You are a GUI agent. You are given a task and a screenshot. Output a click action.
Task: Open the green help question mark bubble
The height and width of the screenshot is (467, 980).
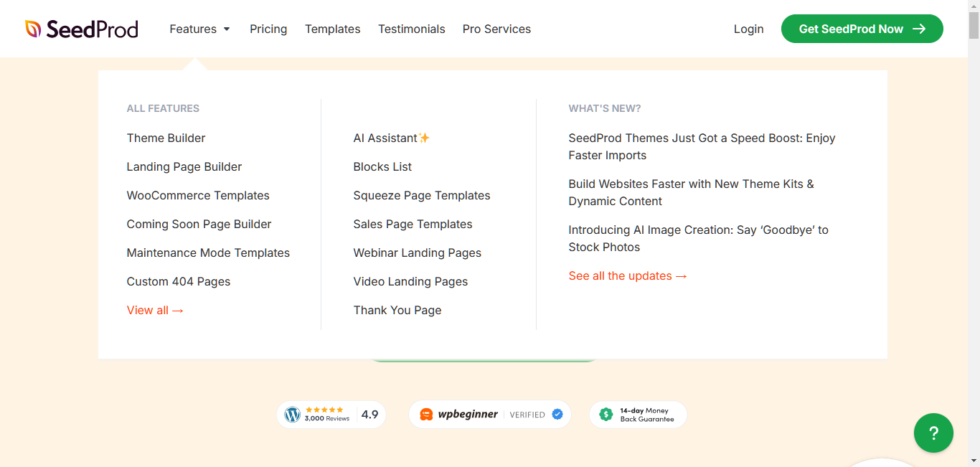pos(933,433)
